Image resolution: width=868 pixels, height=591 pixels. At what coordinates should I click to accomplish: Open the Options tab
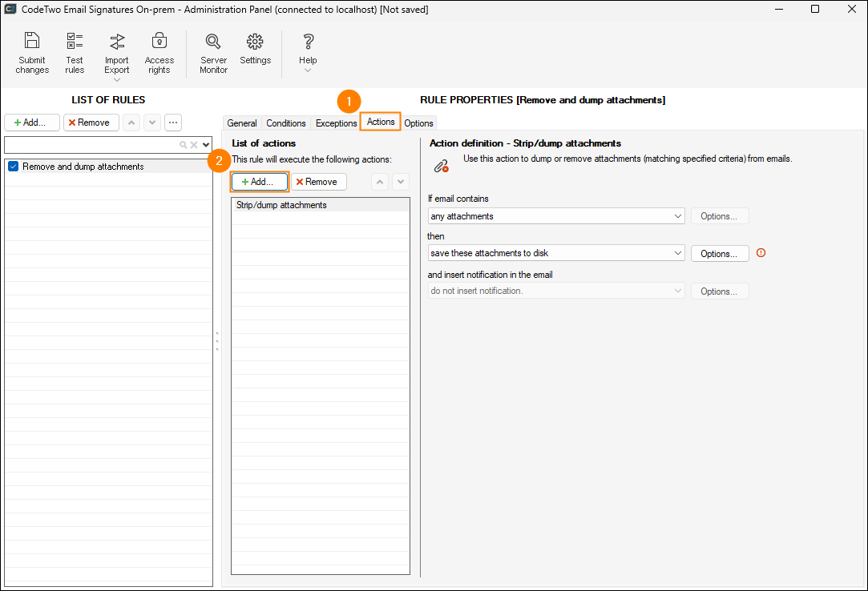coord(418,123)
